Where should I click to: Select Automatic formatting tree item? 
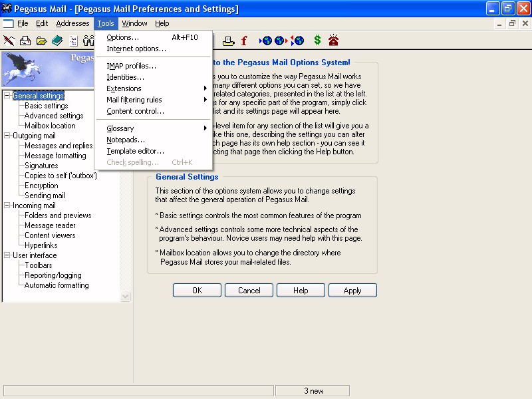[x=57, y=285]
